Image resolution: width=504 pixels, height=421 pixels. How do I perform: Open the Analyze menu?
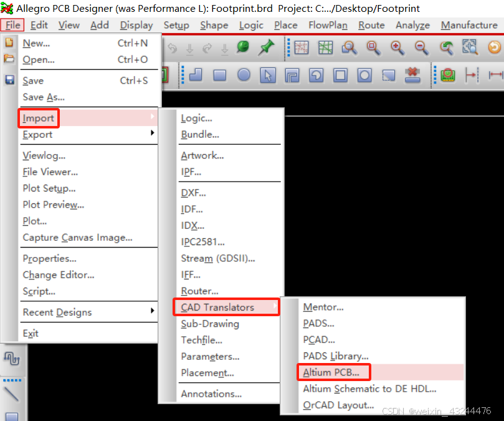[412, 25]
